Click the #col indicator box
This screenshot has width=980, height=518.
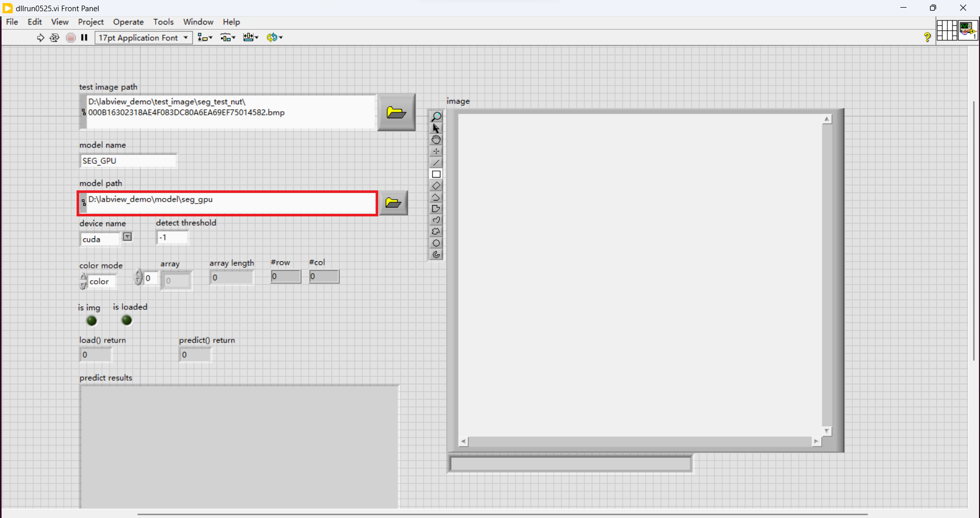[324, 277]
